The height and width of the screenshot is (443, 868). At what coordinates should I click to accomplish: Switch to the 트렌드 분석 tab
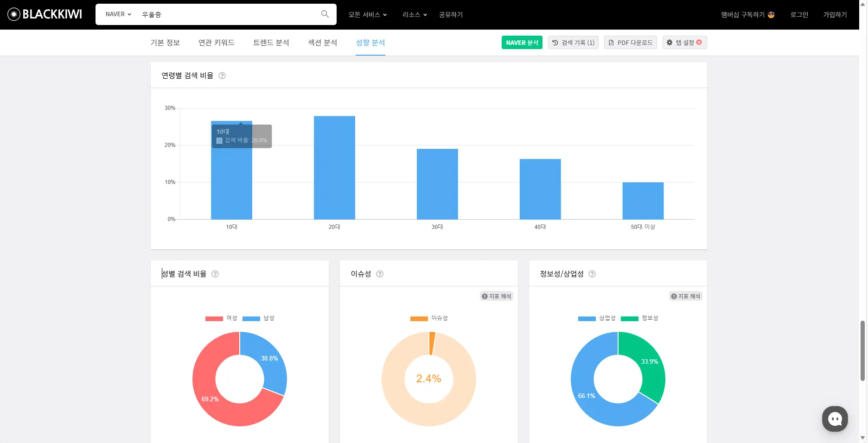[271, 43]
